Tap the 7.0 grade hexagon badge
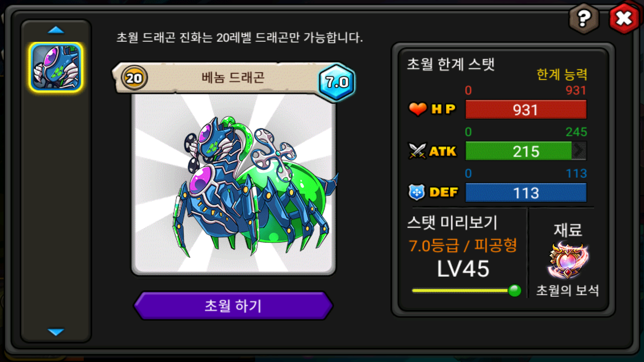Screen dimensions: 644x362 (x=337, y=82)
